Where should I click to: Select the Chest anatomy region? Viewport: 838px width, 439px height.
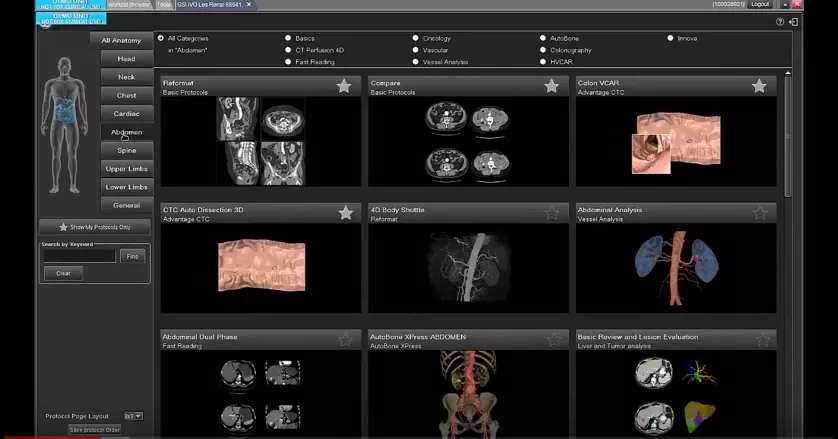coord(127,95)
